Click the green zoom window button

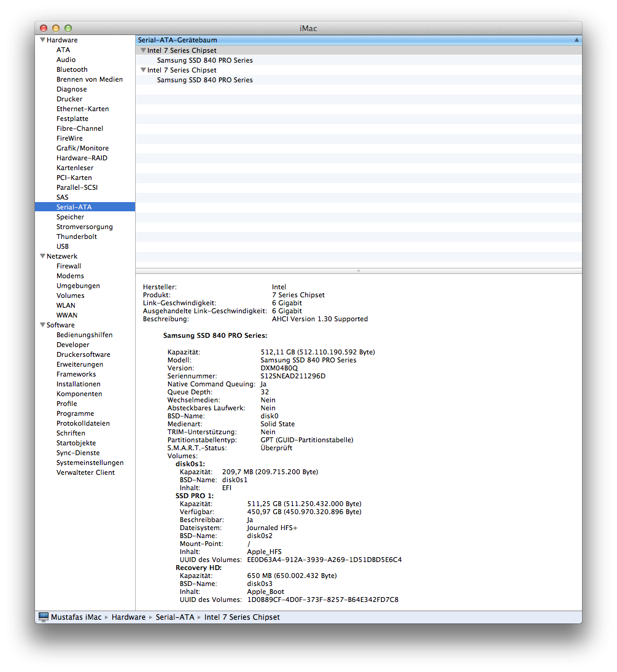68,28
